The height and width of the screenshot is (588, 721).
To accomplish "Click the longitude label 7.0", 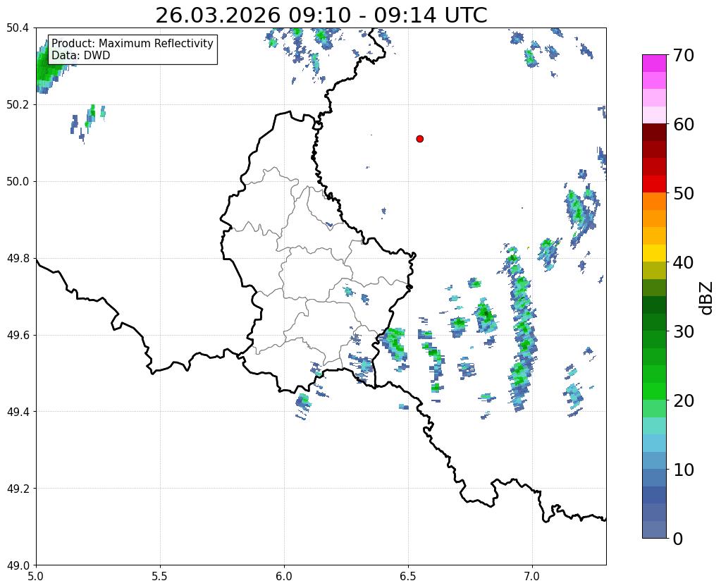I will click(533, 577).
